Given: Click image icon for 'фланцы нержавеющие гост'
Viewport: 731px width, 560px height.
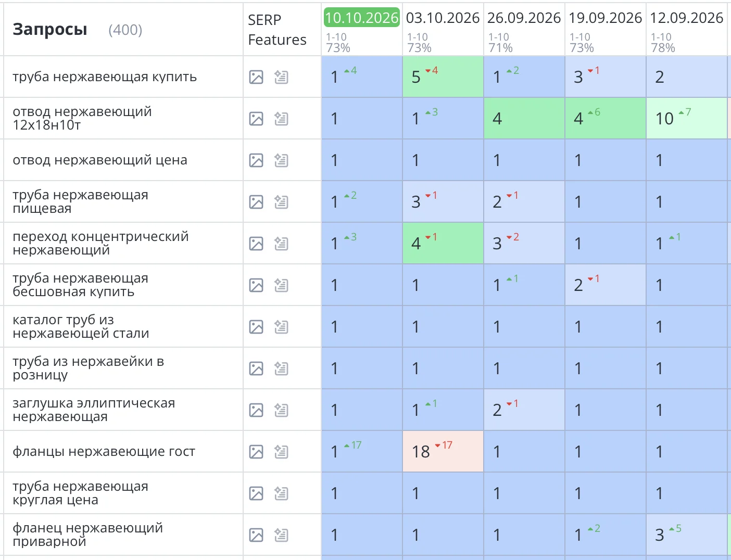Looking at the screenshot, I should pos(256,452).
